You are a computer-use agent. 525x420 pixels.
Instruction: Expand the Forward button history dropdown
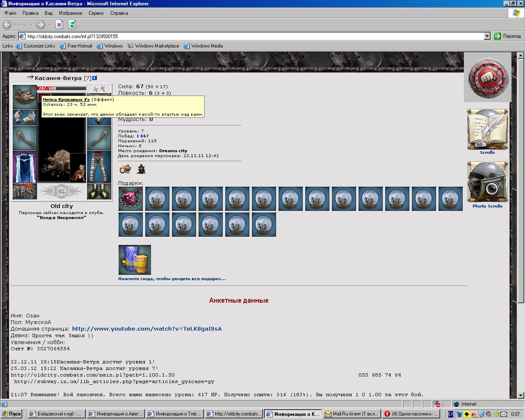[50, 25]
